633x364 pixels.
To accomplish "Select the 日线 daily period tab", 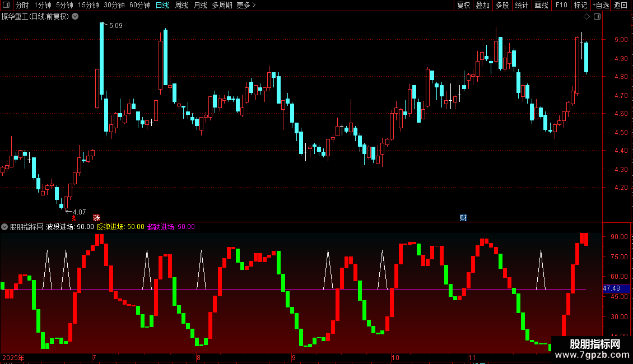I will 162,5.
